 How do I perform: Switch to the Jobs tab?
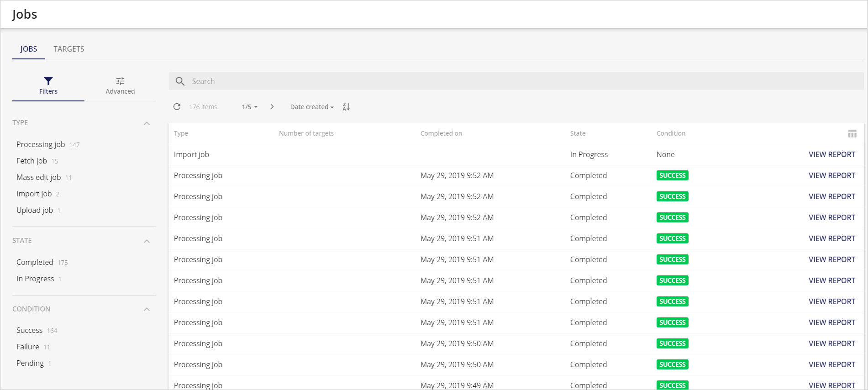coord(29,49)
